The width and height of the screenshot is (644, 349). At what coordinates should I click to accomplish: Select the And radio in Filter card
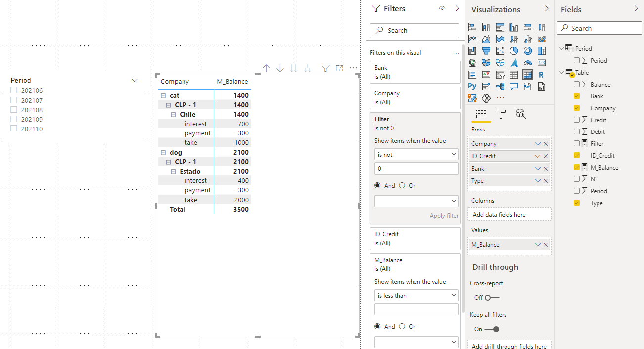[x=378, y=185]
